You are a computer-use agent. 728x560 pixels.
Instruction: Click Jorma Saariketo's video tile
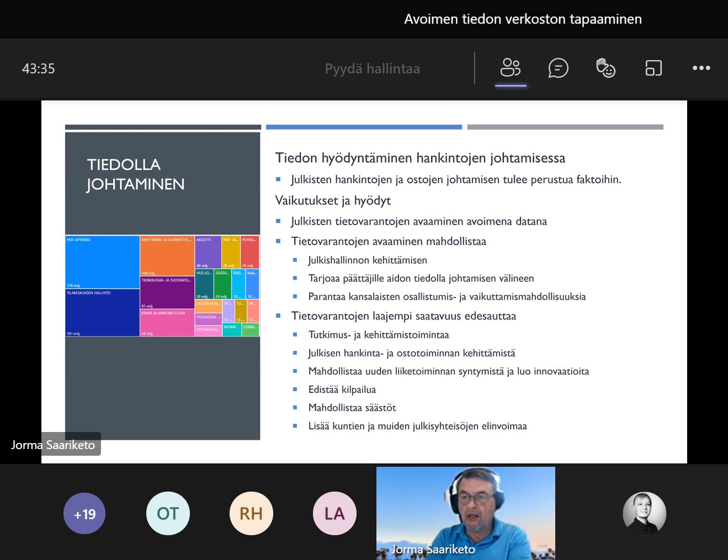point(466,513)
